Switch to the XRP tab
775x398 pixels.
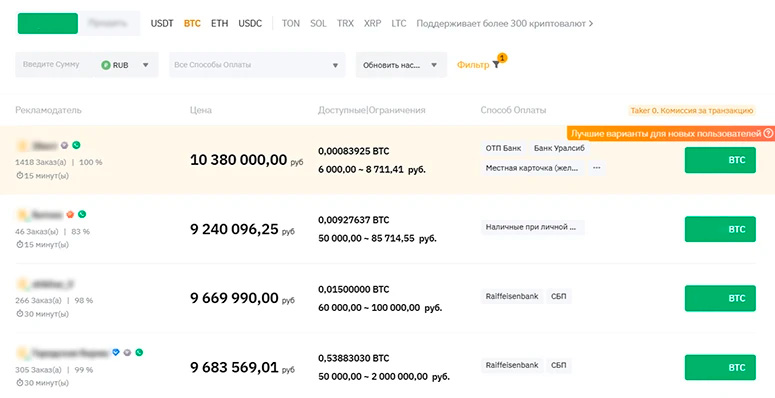click(373, 23)
